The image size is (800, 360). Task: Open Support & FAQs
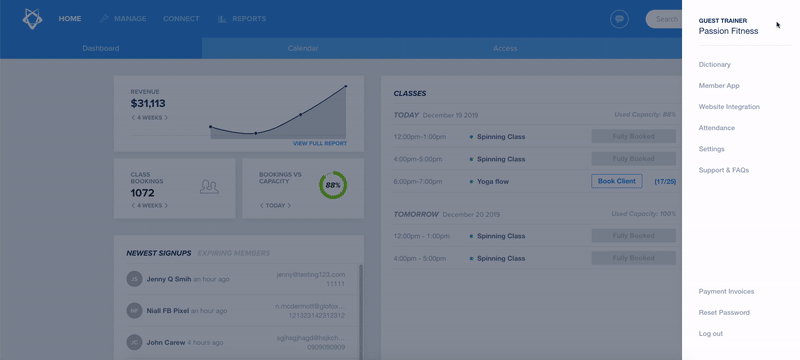tap(724, 170)
